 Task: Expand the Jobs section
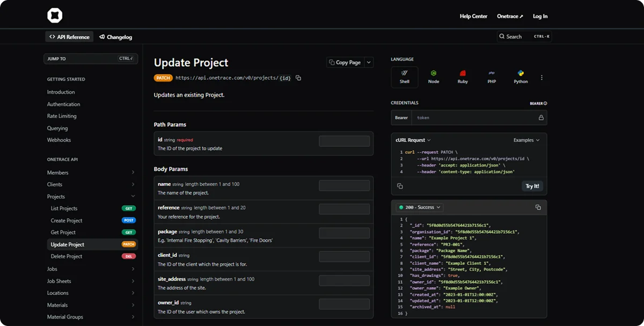(x=133, y=269)
